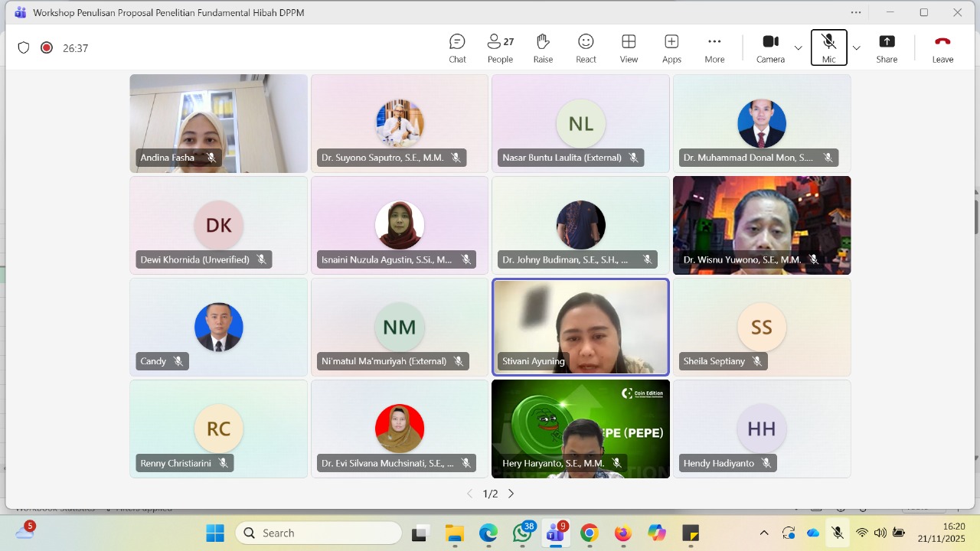Start sharing your screen with Share
Screen dimensions: 980x551
coord(887,47)
